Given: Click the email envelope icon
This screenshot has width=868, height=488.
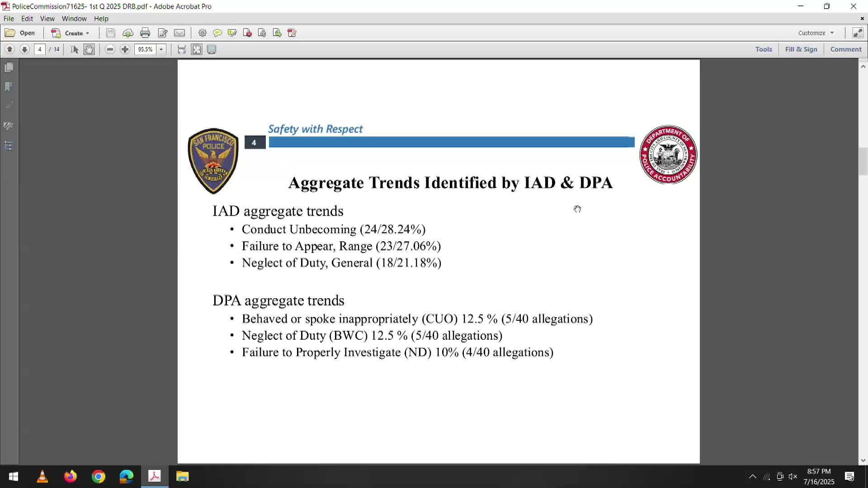Looking at the screenshot, I should click(x=179, y=33).
